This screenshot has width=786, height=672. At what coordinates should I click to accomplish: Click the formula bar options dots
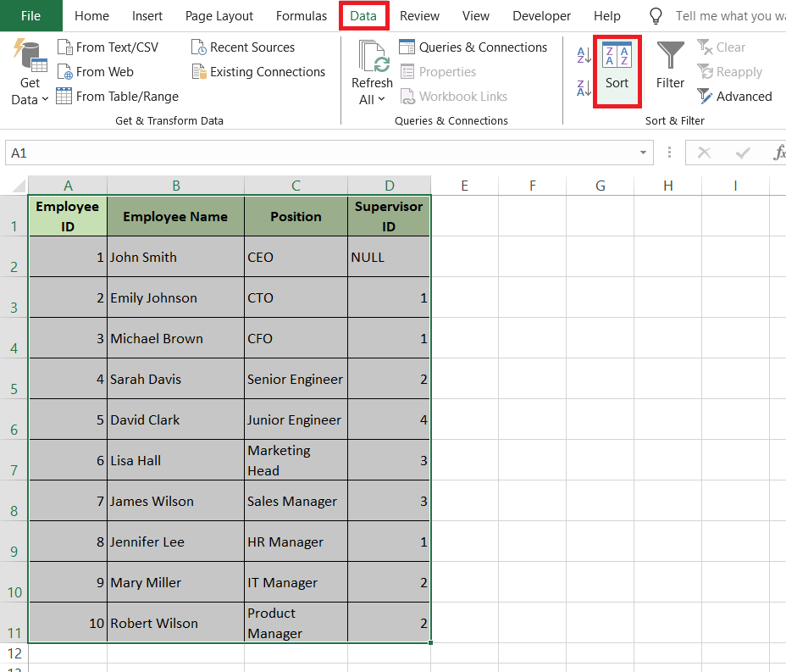(669, 153)
